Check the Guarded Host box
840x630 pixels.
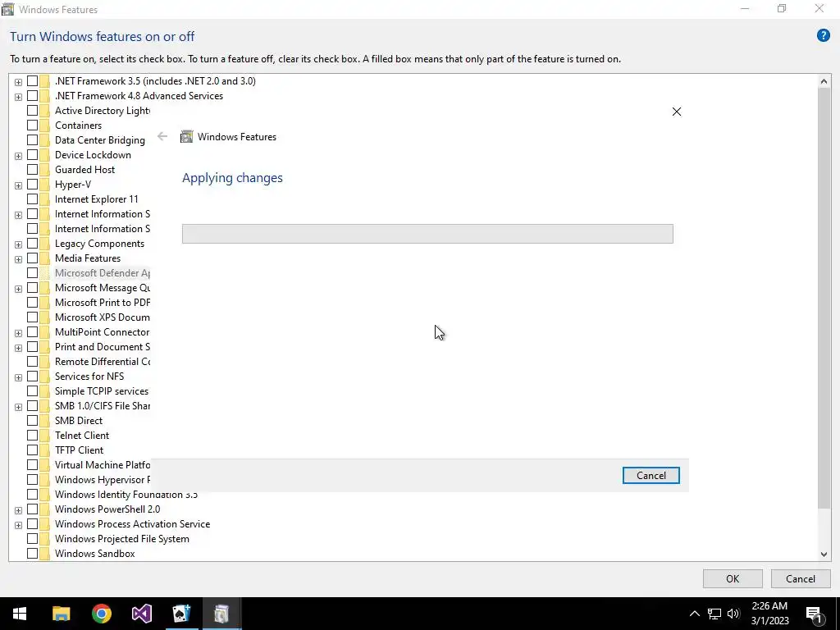point(32,169)
